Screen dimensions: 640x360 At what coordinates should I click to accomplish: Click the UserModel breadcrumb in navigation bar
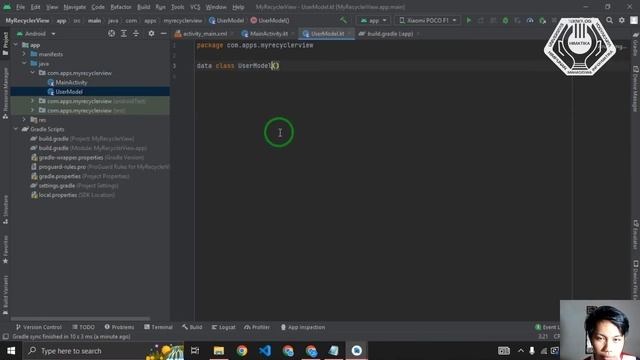point(227,20)
